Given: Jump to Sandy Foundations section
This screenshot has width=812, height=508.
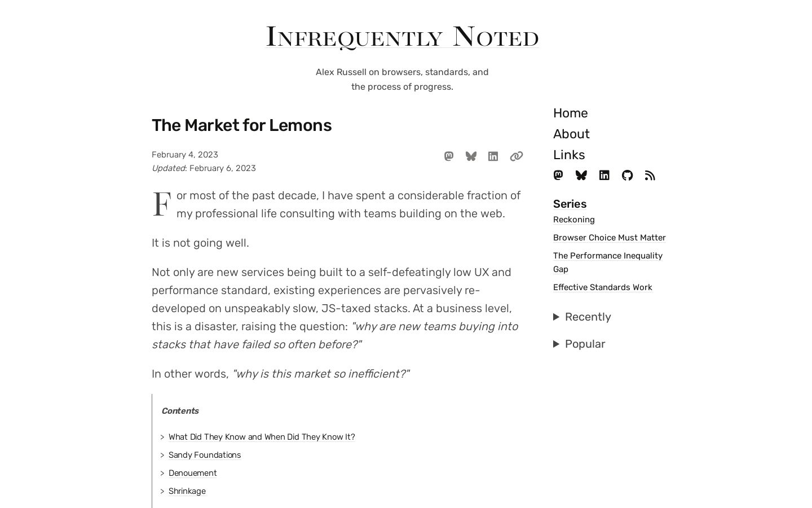Looking at the screenshot, I should pos(205,455).
